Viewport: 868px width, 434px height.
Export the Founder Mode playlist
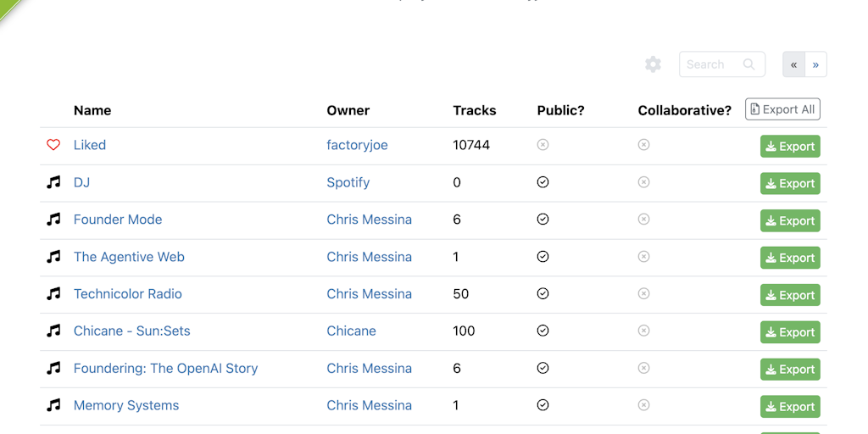click(x=790, y=220)
